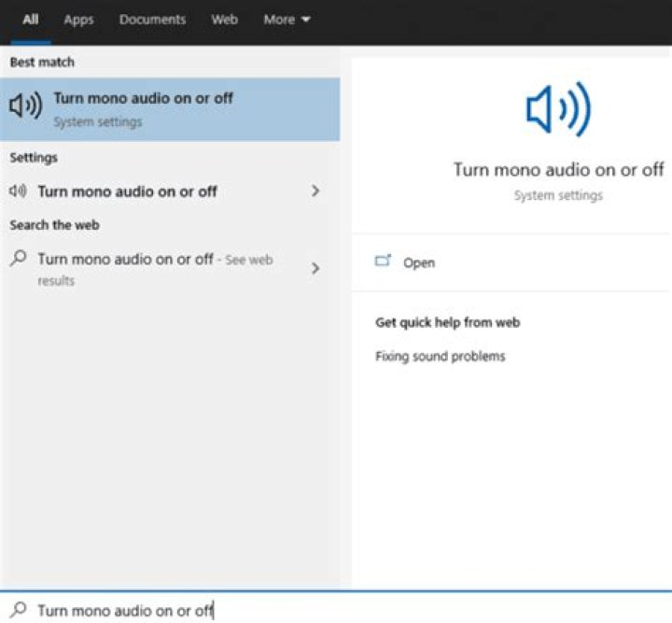Click the small speaker icon under Settings
Image resolution: width=672 pixels, height=623 pixels.
click(18, 191)
